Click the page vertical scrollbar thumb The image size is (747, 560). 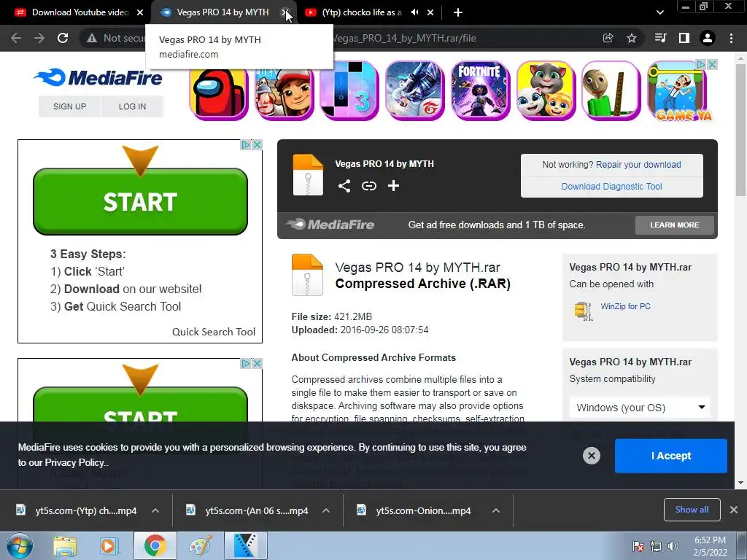tap(740, 130)
